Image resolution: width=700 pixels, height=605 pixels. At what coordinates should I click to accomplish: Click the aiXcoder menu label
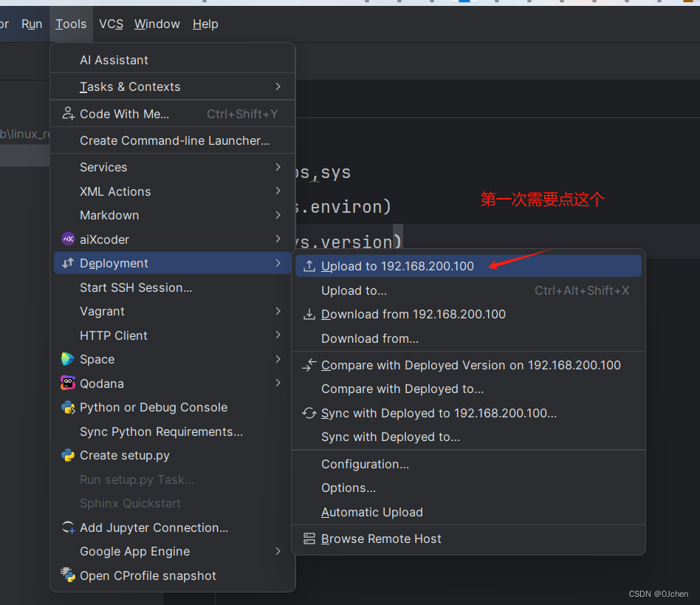104,240
